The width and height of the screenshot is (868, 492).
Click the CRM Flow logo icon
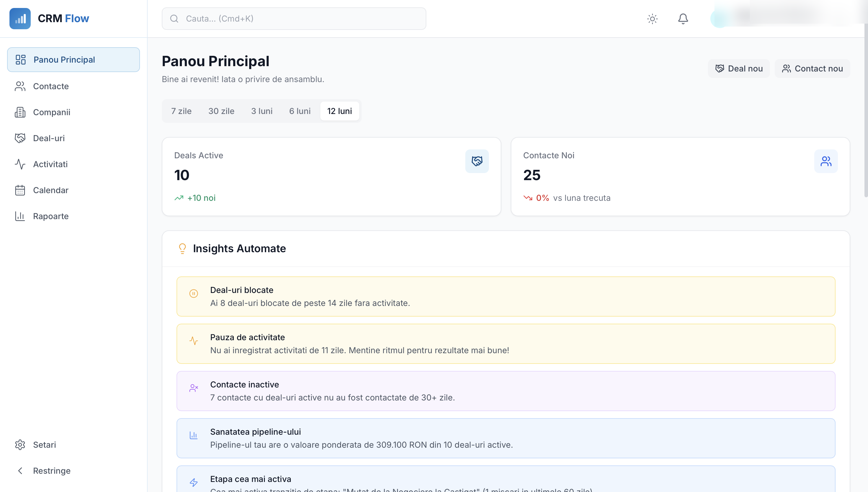point(20,19)
